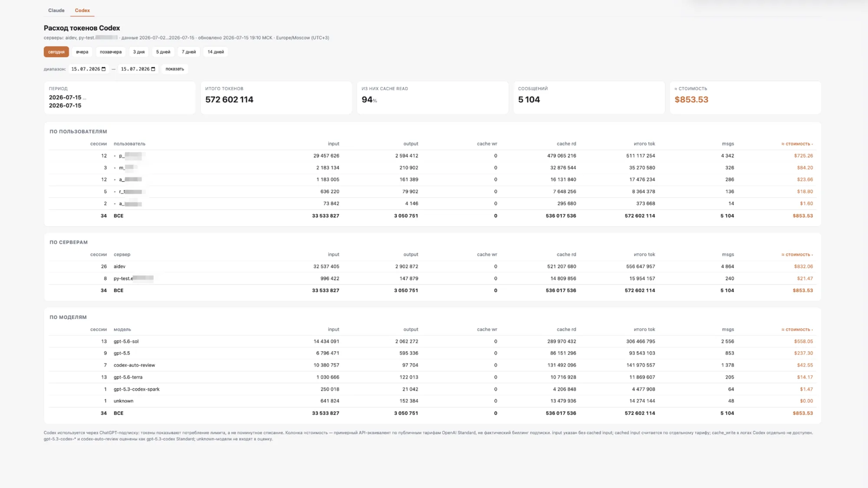868x488 pixels.
Task: Expand the a_ user row costing $23.66
Action: [115, 180]
